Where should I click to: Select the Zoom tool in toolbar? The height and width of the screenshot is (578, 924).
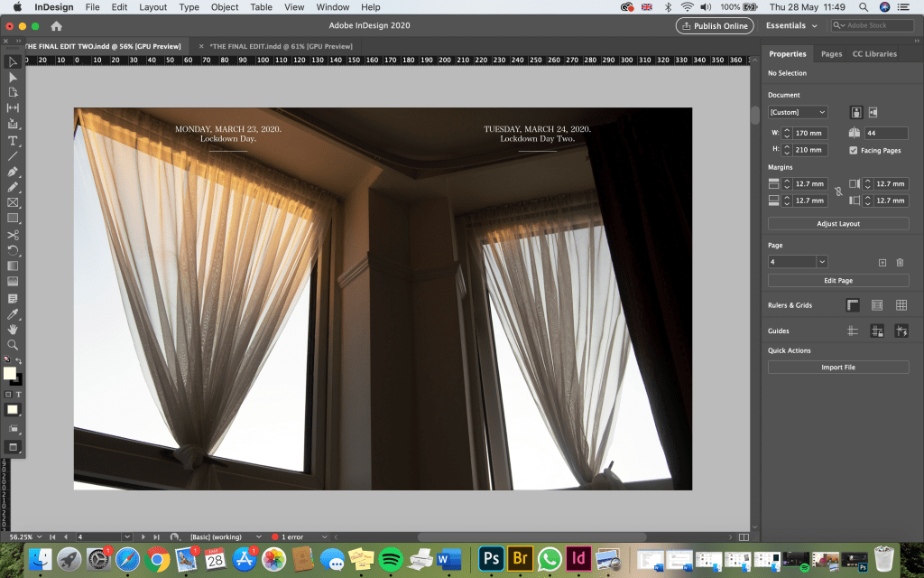(x=13, y=345)
